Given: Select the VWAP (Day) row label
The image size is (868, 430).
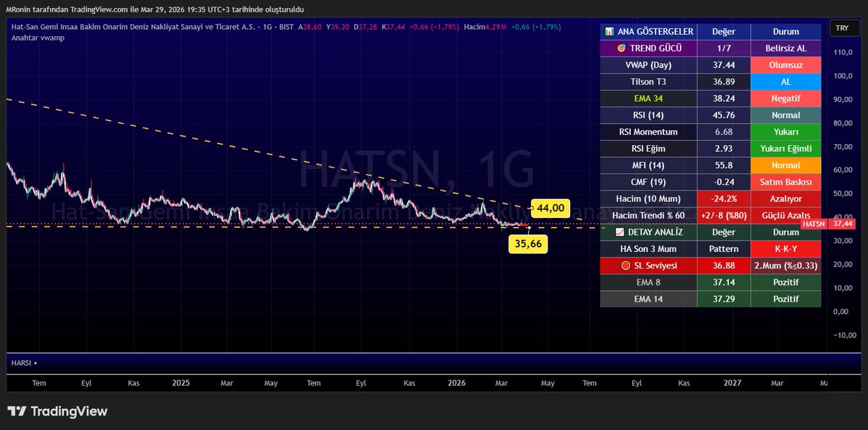Looking at the screenshot, I should click(x=649, y=65).
